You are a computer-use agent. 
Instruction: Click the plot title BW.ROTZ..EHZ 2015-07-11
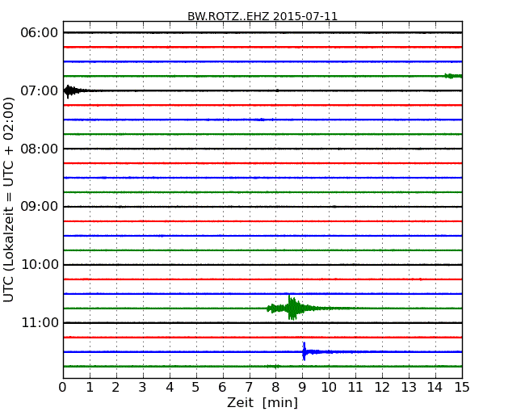pos(262,16)
